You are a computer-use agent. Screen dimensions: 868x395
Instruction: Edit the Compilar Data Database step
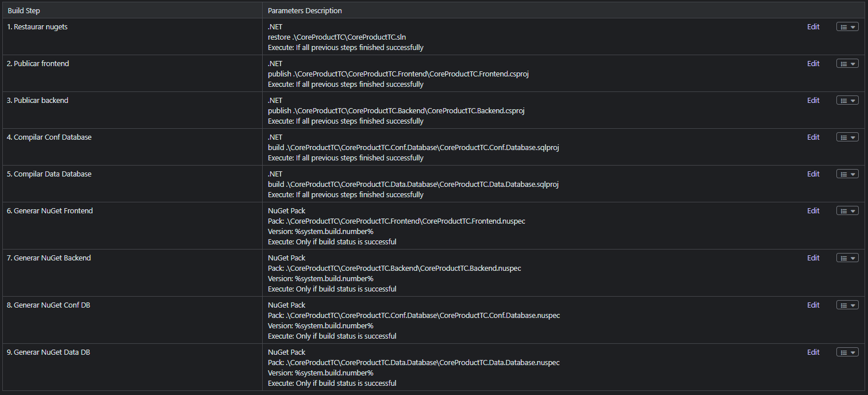(x=813, y=174)
